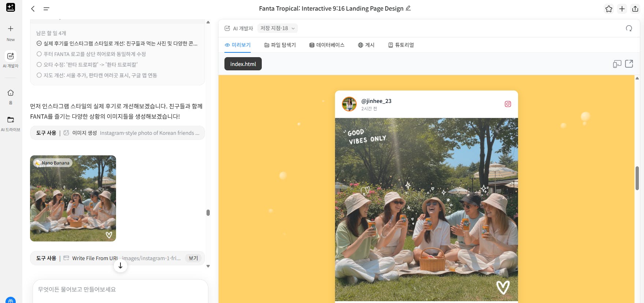644x303 pixels.
Task: Toggle the sidebar menu lines icon
Action: [46, 8]
